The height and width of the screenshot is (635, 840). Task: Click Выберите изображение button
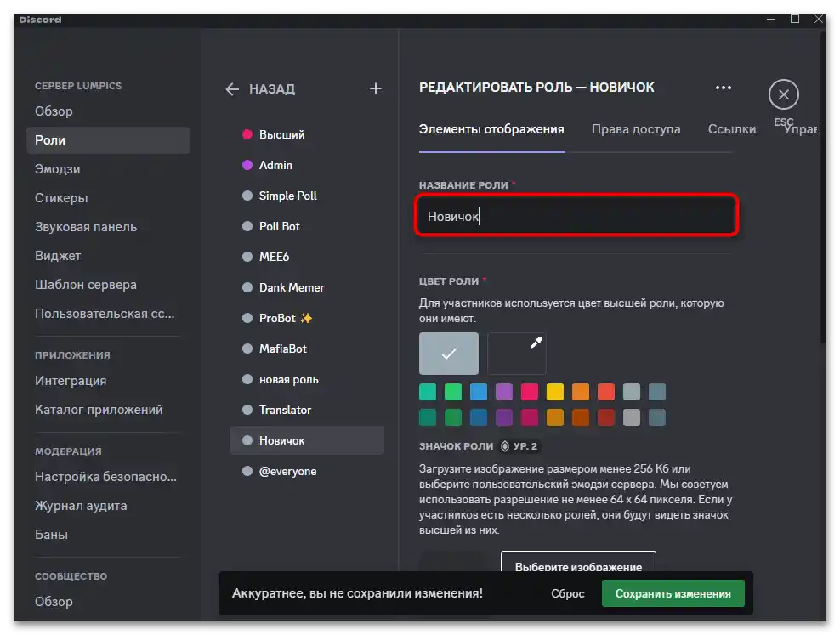coord(578,562)
